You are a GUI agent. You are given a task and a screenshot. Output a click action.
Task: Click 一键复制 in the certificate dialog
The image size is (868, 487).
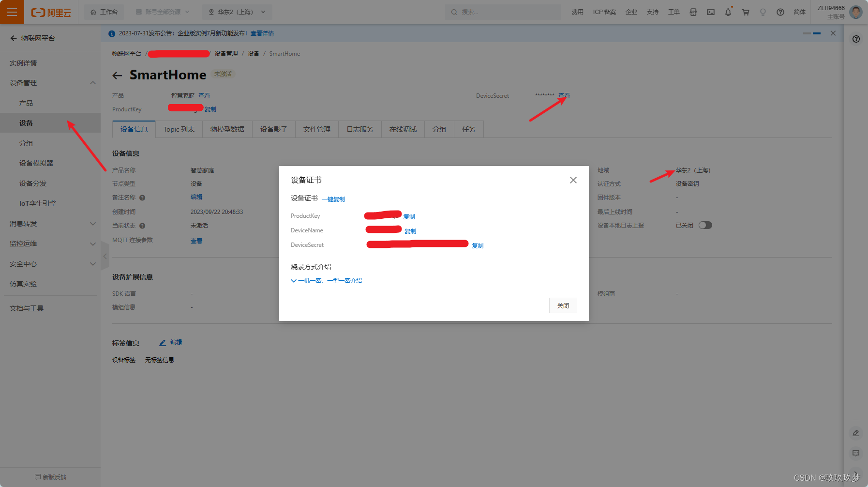[x=333, y=199]
